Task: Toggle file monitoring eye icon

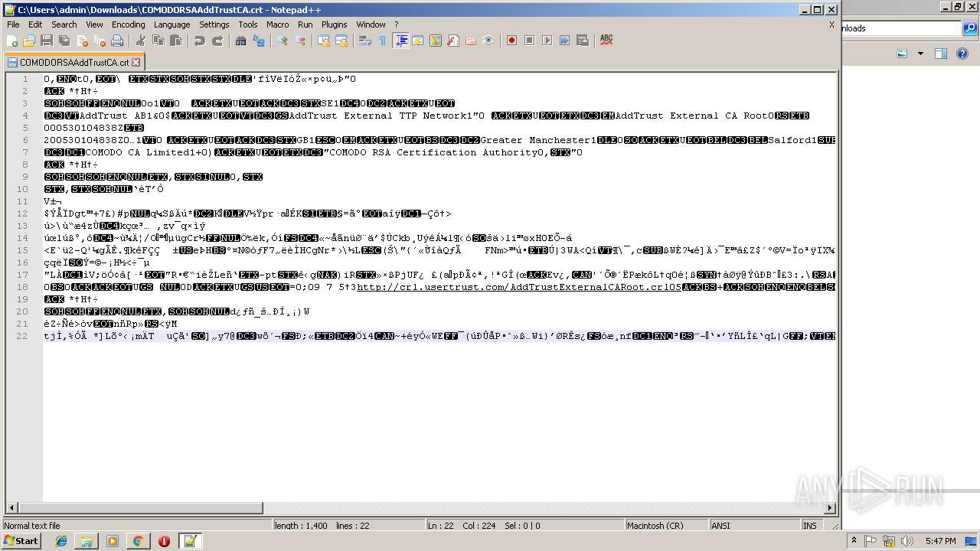Action: [488, 41]
